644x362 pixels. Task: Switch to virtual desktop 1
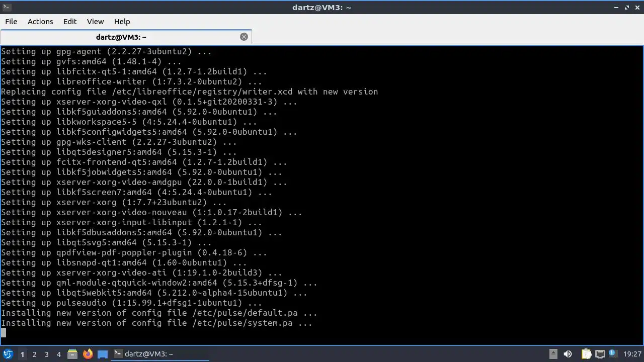(22, 354)
